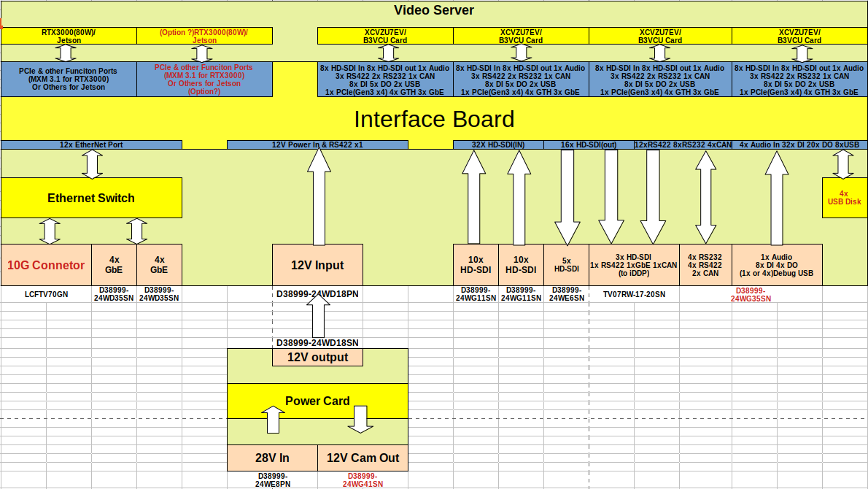Click the up arrow below D38999-24WD18PN label
Image resolution: width=868 pixels, height=489 pixels.
(318, 318)
